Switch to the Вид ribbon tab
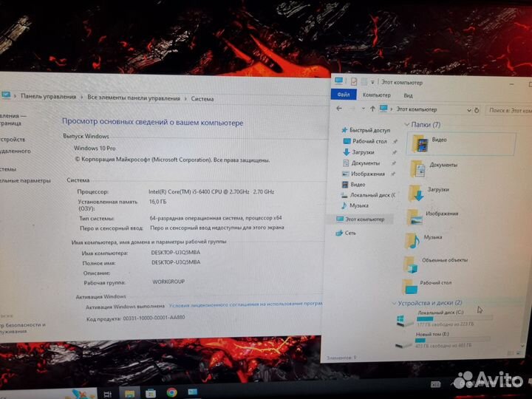 click(408, 95)
